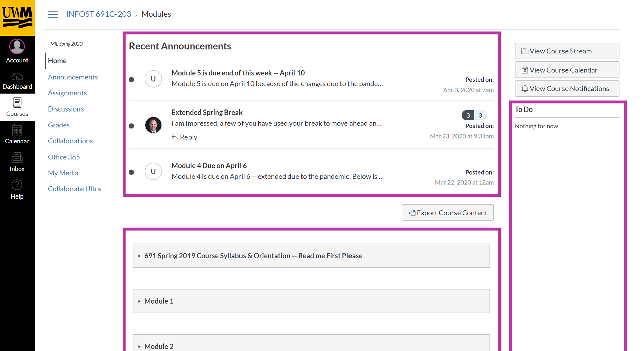Click the instructor photo on Extended Spring Break

pos(153,125)
